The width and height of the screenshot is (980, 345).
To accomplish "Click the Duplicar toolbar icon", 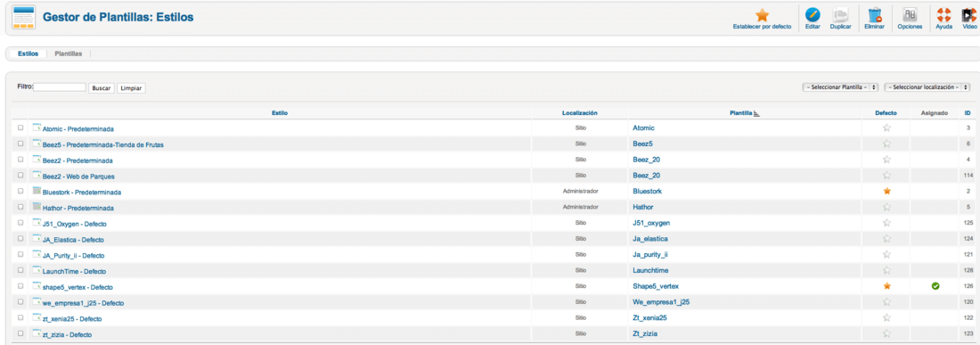I will coord(841,15).
